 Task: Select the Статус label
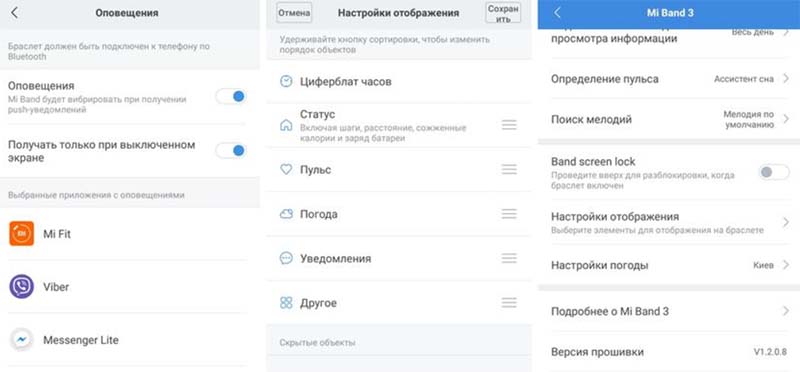317,114
